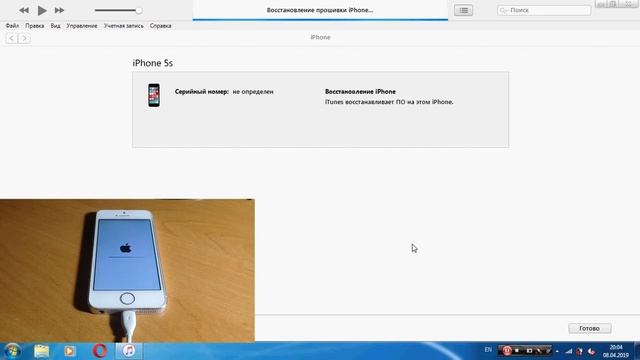The height and width of the screenshot is (360, 640).
Task: Click the webcam overlay showing the iPhone
Action: pyautogui.click(x=127, y=270)
